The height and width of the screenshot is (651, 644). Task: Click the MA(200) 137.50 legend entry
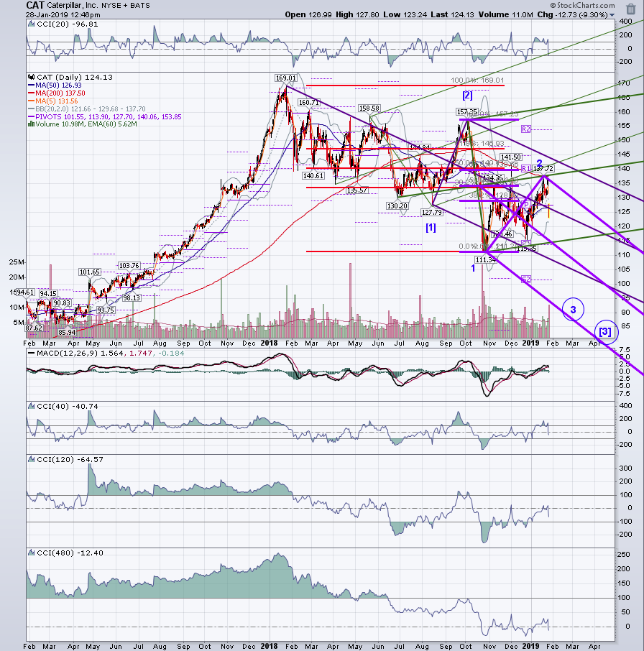click(x=57, y=93)
